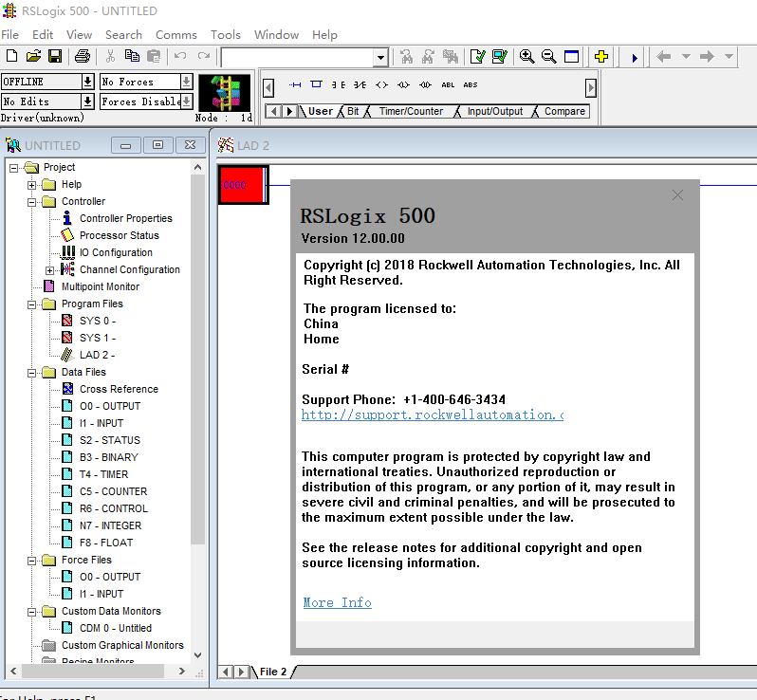Open the No Forces dropdown
757x700 pixels.
coord(186,83)
